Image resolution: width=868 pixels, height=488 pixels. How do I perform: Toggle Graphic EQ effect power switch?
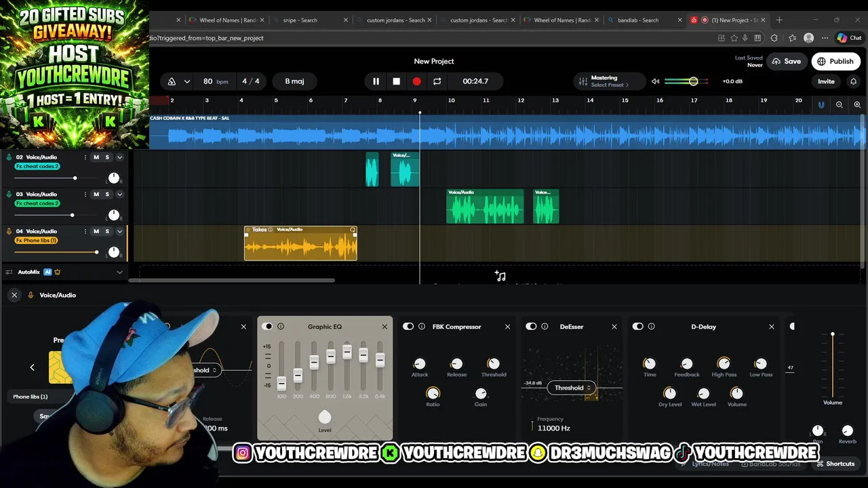click(267, 327)
